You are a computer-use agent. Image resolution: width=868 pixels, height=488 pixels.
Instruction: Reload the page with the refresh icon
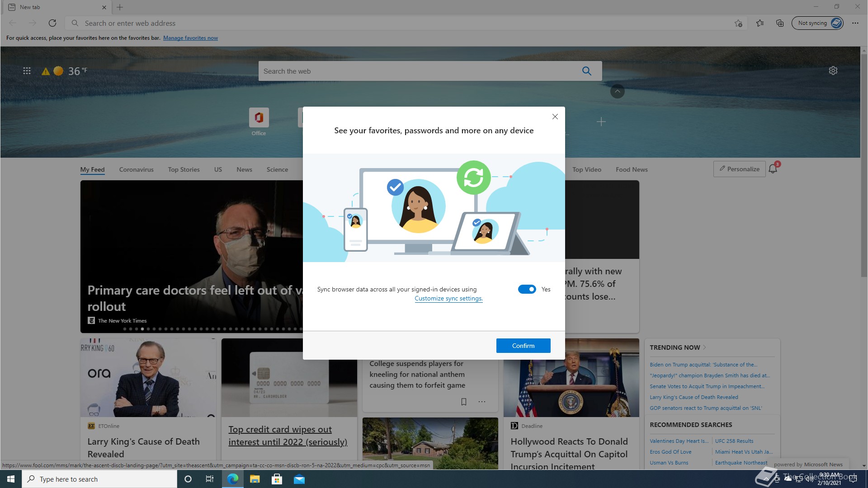[x=52, y=23]
